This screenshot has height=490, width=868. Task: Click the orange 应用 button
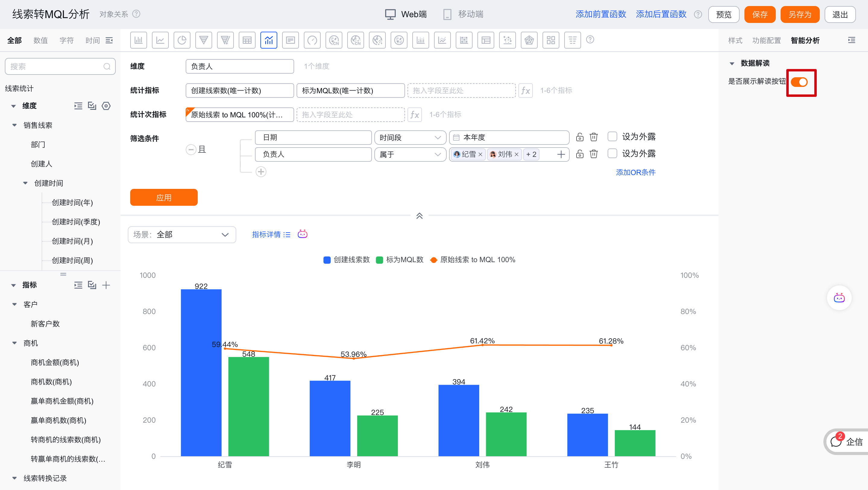coord(164,198)
